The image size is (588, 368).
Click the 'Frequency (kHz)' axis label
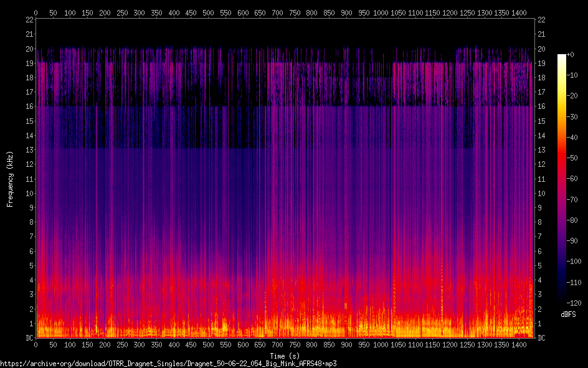pyautogui.click(x=10, y=179)
